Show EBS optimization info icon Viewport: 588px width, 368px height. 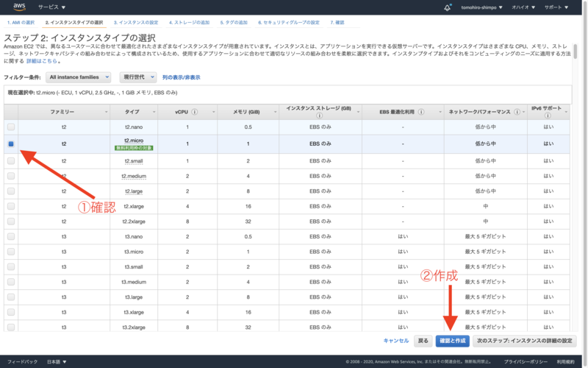[x=421, y=112]
